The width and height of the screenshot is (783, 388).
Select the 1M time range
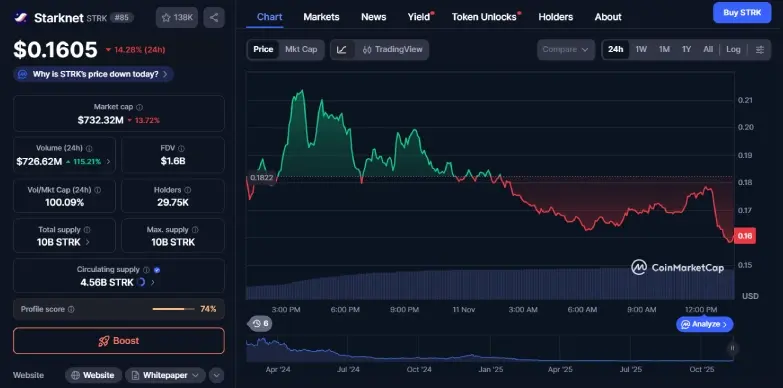point(664,49)
